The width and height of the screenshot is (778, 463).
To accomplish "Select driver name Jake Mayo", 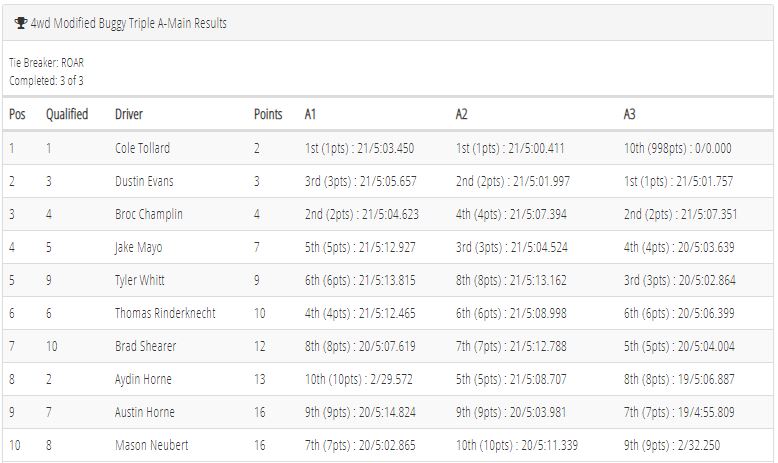I will [138, 247].
